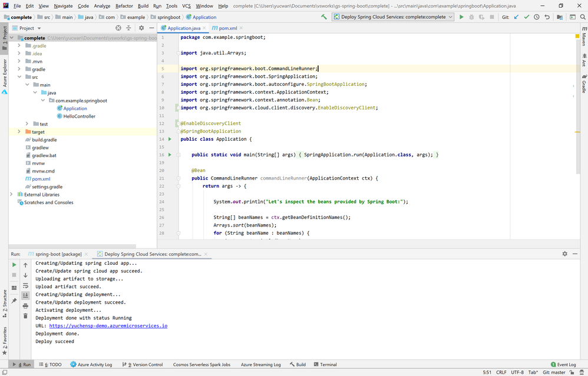Print the Run console output
588x376 pixels.
pyautogui.click(x=25, y=305)
